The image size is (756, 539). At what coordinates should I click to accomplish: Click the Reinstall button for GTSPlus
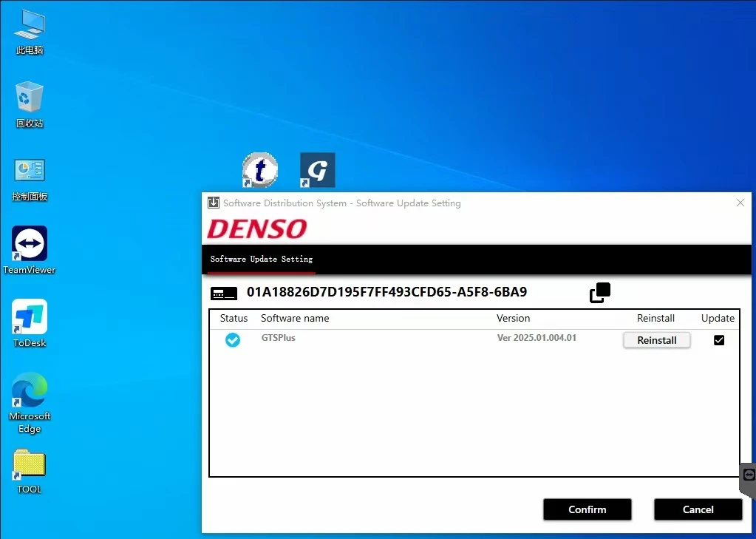point(657,340)
